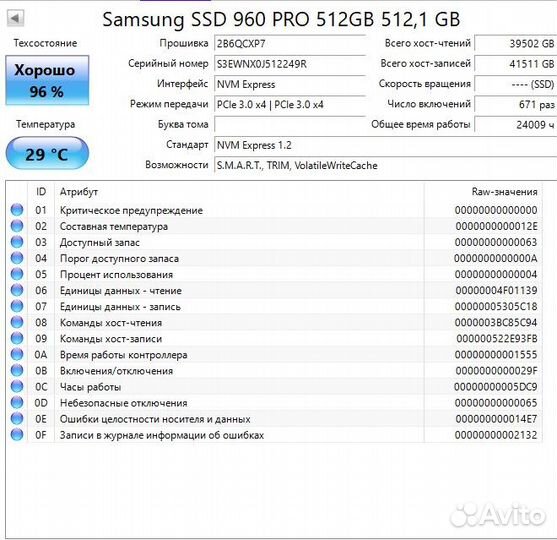Click the status icon for attribute 03
The height and width of the screenshot is (540, 557).
pos(17,242)
